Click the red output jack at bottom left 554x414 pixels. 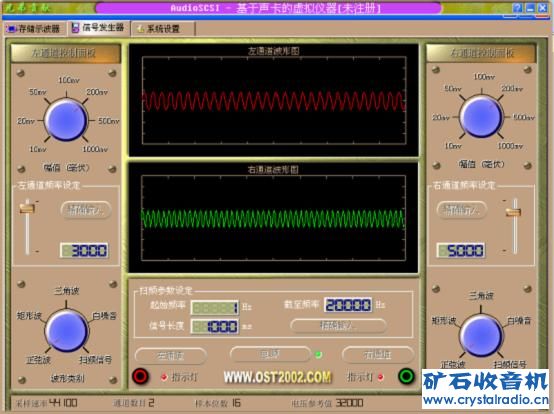[x=140, y=376]
